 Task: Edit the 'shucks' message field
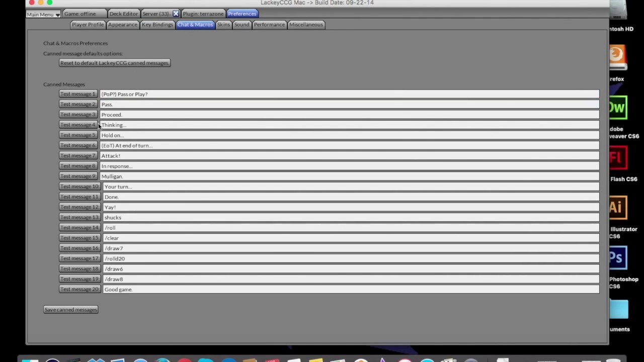coord(351,217)
